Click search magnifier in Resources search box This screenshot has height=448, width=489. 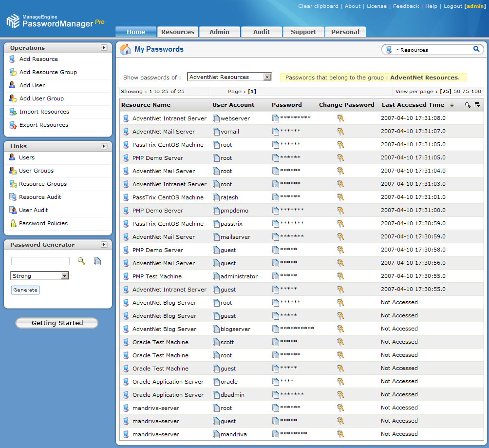tap(476, 49)
